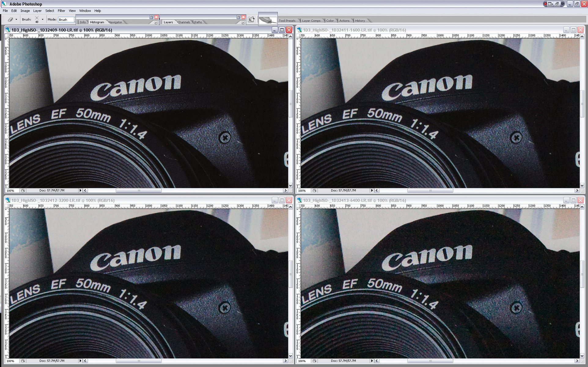
Task: Open the Help menu
Action: [97, 11]
